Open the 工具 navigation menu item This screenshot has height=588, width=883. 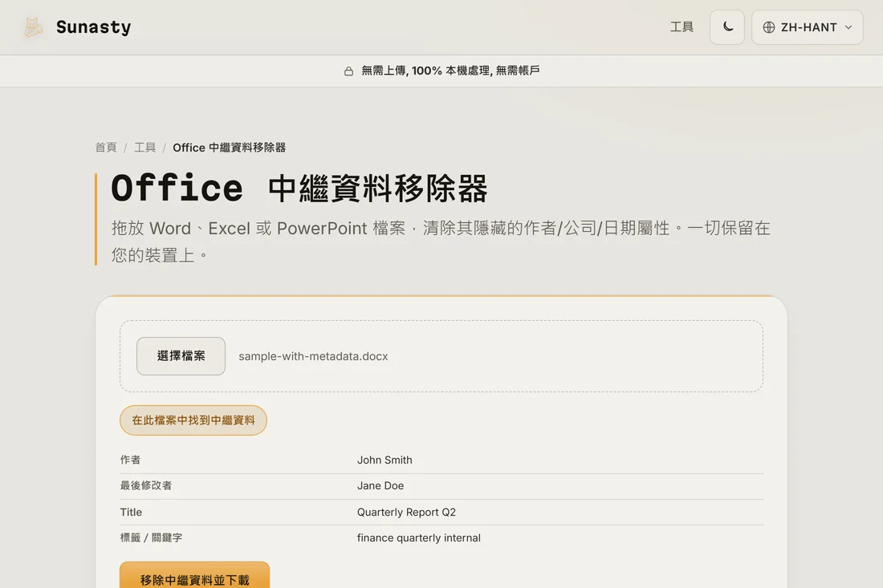pyautogui.click(x=682, y=27)
